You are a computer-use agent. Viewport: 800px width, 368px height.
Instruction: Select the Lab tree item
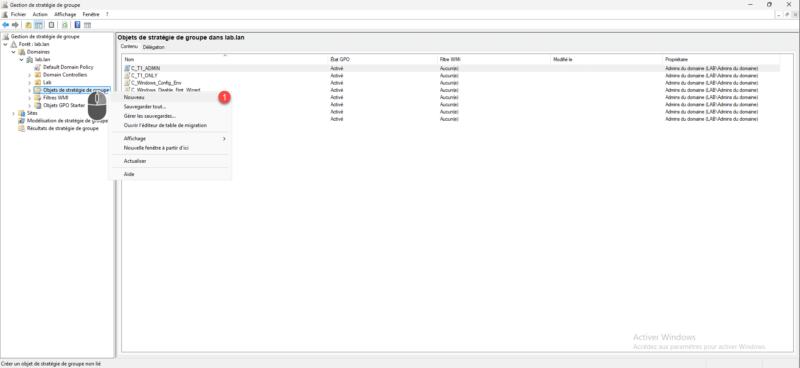pos(47,83)
